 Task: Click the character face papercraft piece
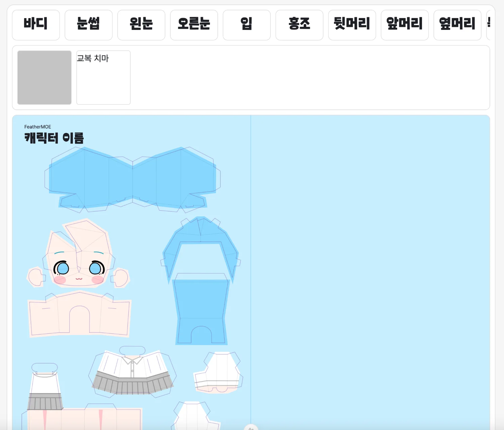pyautogui.click(x=79, y=262)
